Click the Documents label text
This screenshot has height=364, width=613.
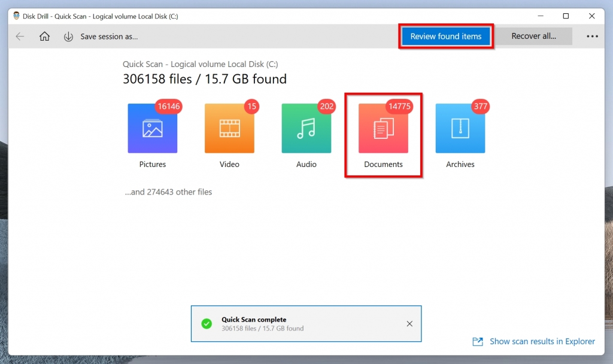point(384,164)
